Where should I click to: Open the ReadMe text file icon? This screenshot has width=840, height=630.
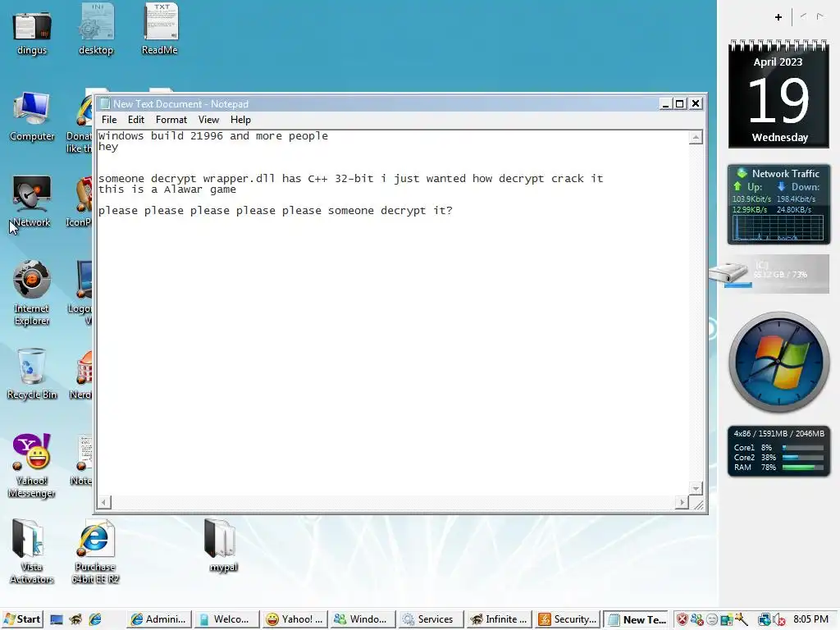pos(160,30)
